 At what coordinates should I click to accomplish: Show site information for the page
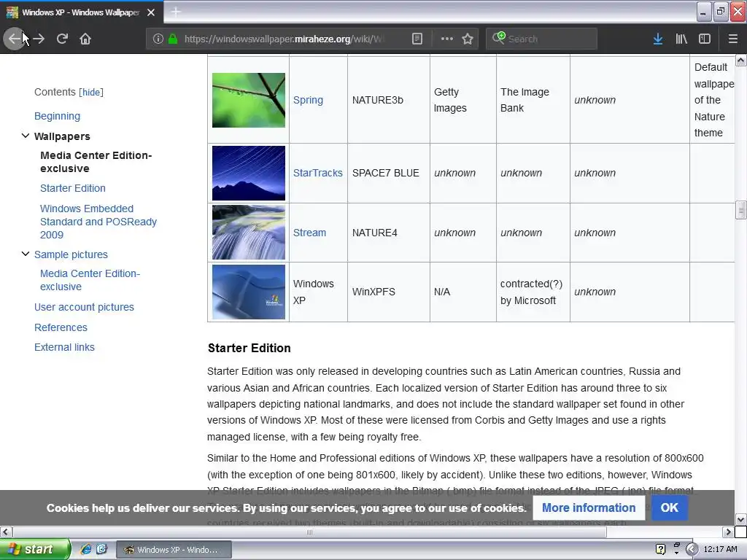pos(158,39)
